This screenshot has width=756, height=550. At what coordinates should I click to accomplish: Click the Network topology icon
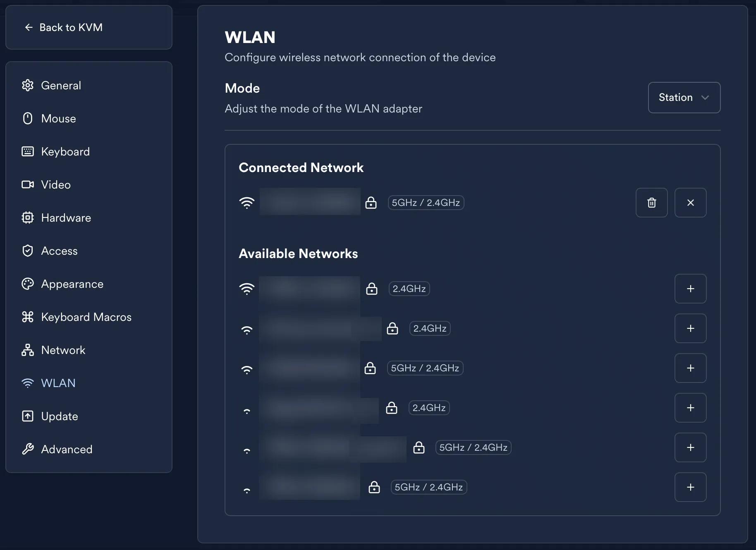28,350
